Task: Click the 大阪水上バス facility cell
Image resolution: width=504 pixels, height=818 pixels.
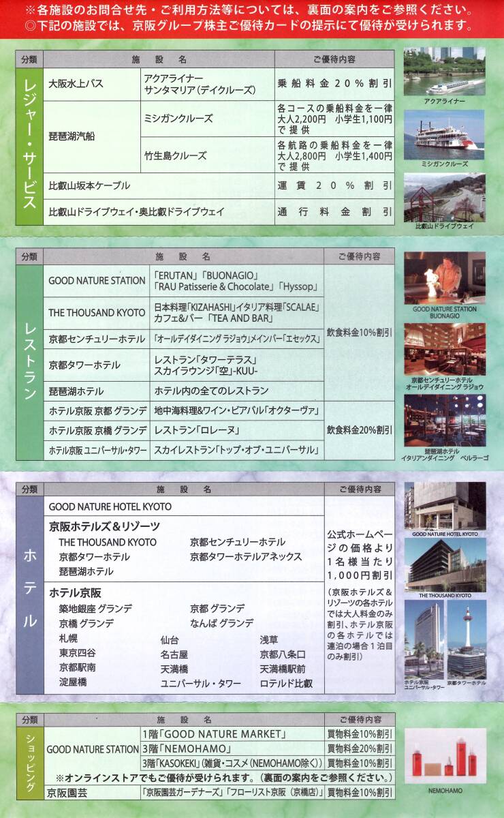Action: coord(91,84)
